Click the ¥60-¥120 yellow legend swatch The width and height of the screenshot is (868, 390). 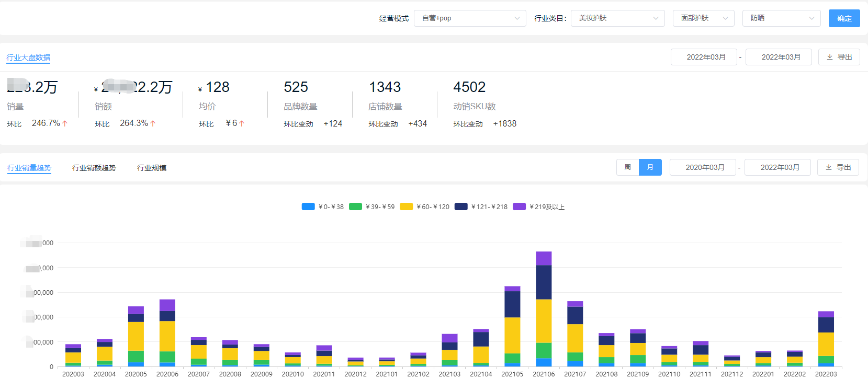407,207
